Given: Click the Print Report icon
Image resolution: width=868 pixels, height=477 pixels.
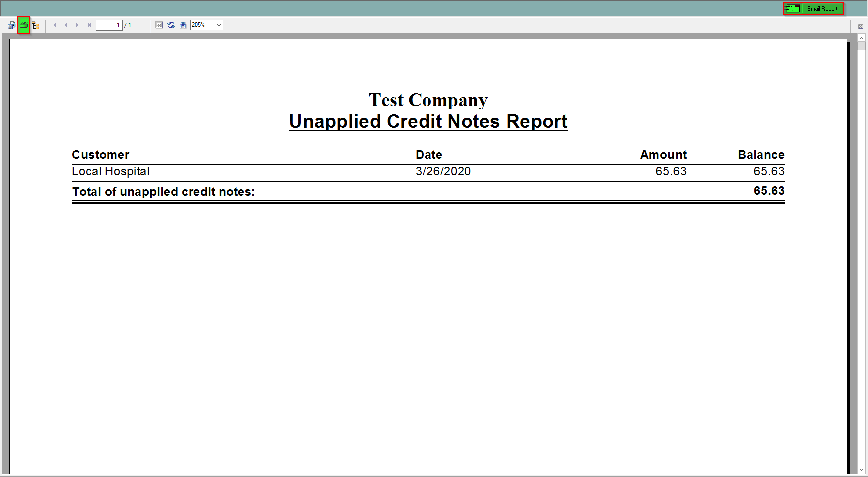Looking at the screenshot, I should [x=24, y=25].
